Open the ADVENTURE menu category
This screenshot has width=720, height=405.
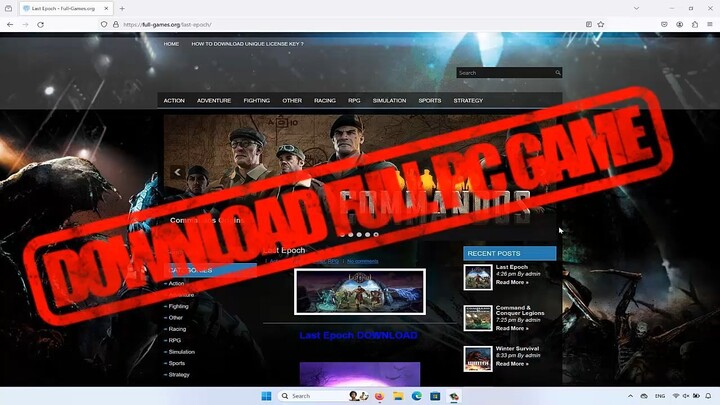coord(214,101)
